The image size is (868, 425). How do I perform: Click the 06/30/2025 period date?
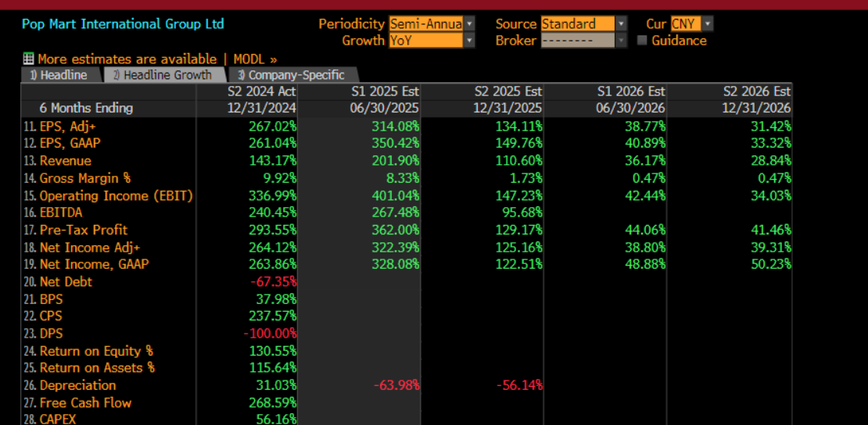386,108
